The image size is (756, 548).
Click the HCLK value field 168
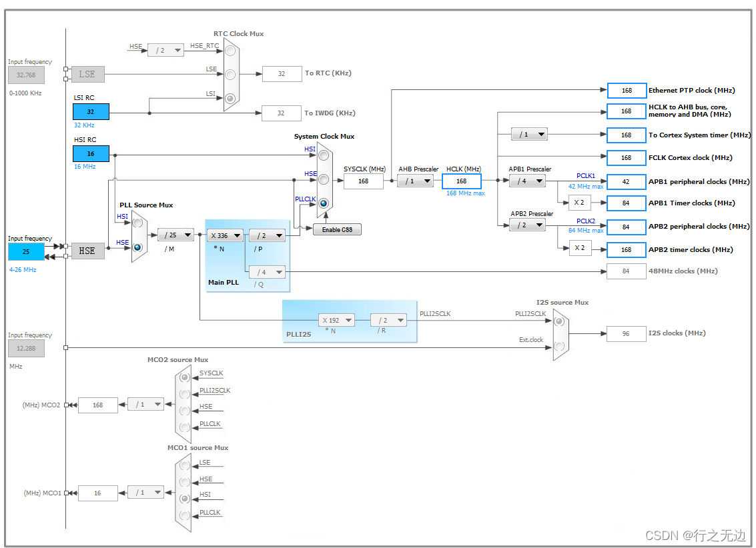462,181
